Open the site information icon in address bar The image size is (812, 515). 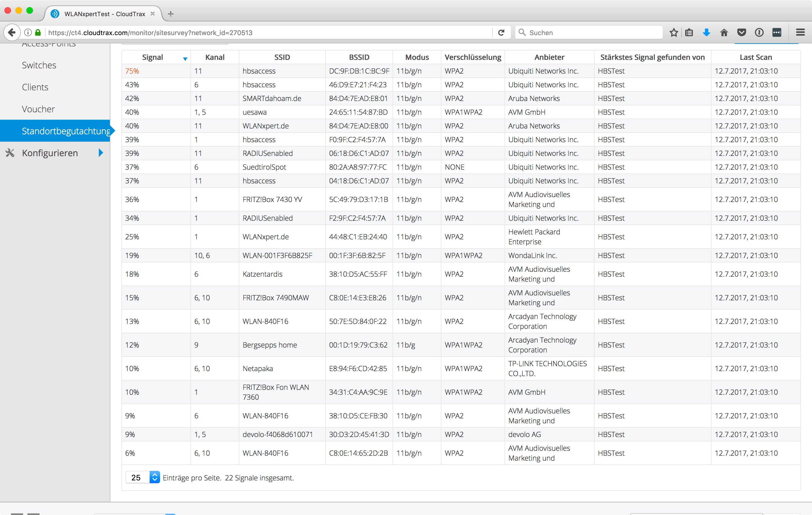[x=28, y=32]
